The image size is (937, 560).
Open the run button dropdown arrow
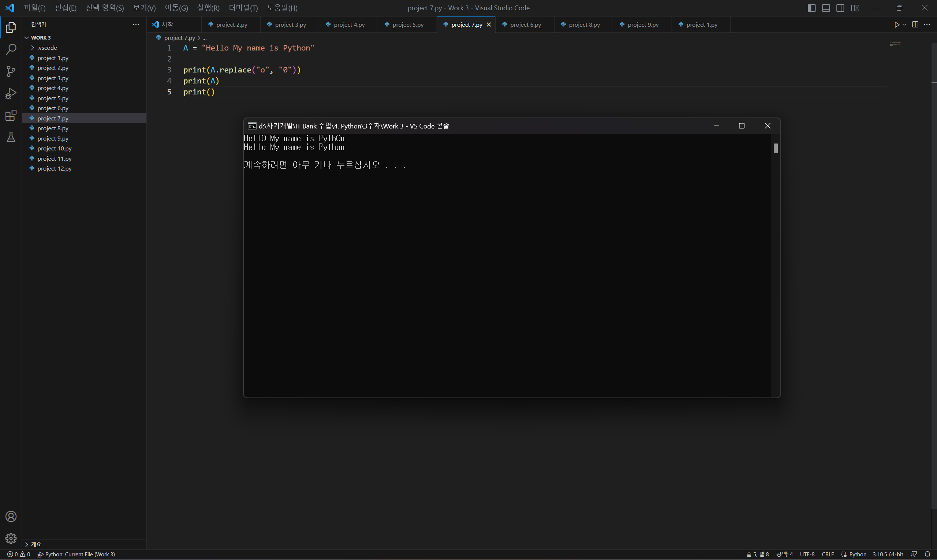point(904,25)
